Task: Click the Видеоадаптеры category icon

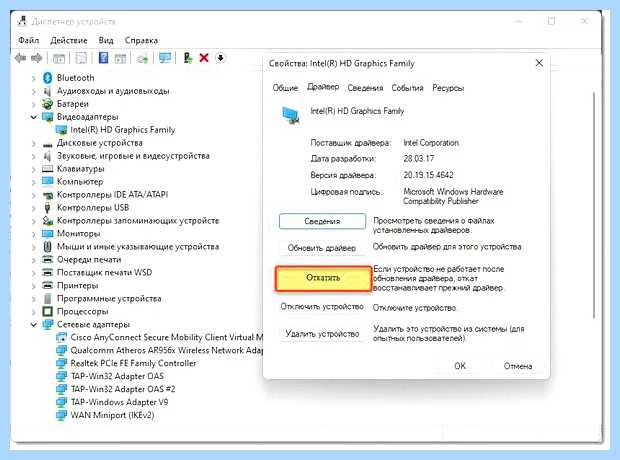Action: click(x=47, y=117)
